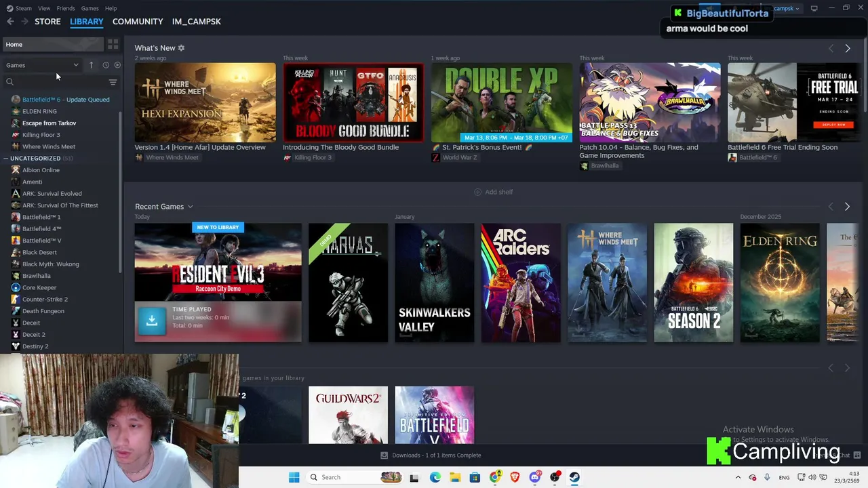Open advanced filter options in library search
This screenshot has height=488, width=868.
coord(113,82)
